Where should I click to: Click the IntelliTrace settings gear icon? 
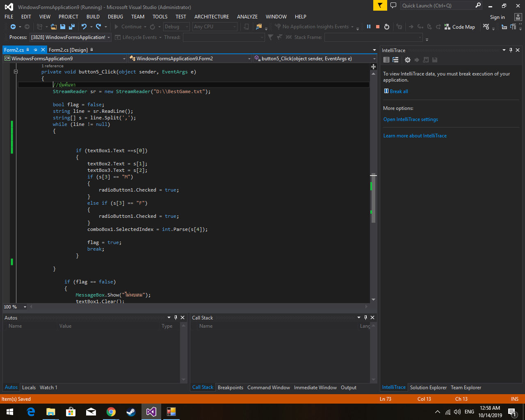coord(407,60)
